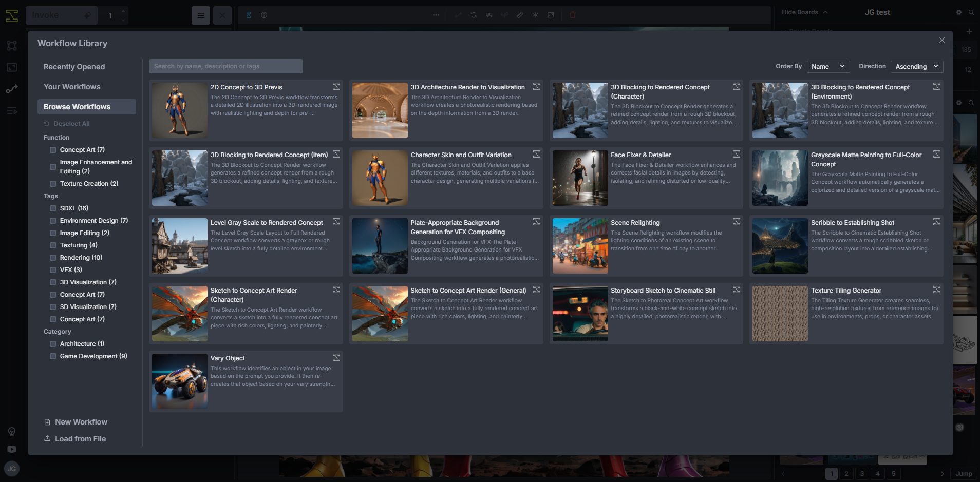
Task: Open Character Skin and Outfit Variation title
Action: point(461,155)
